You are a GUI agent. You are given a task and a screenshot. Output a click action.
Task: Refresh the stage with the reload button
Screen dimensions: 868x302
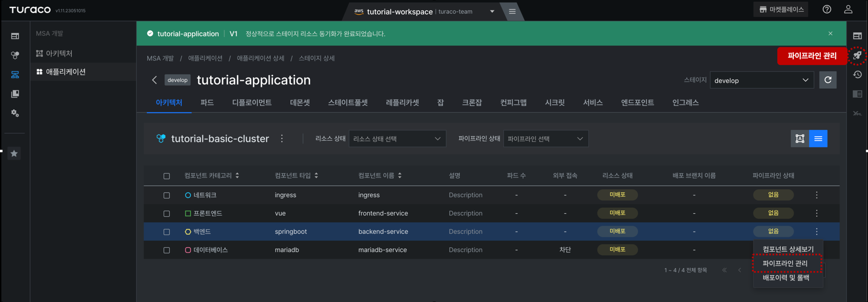(828, 80)
